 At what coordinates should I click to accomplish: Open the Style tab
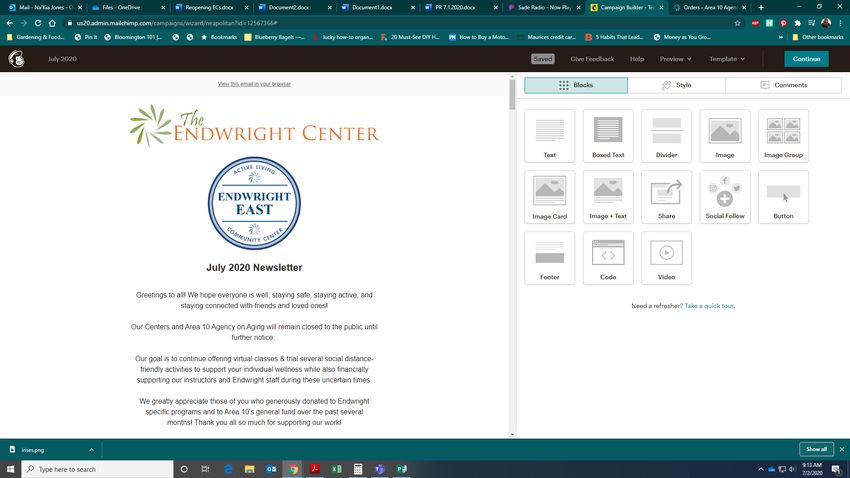677,85
